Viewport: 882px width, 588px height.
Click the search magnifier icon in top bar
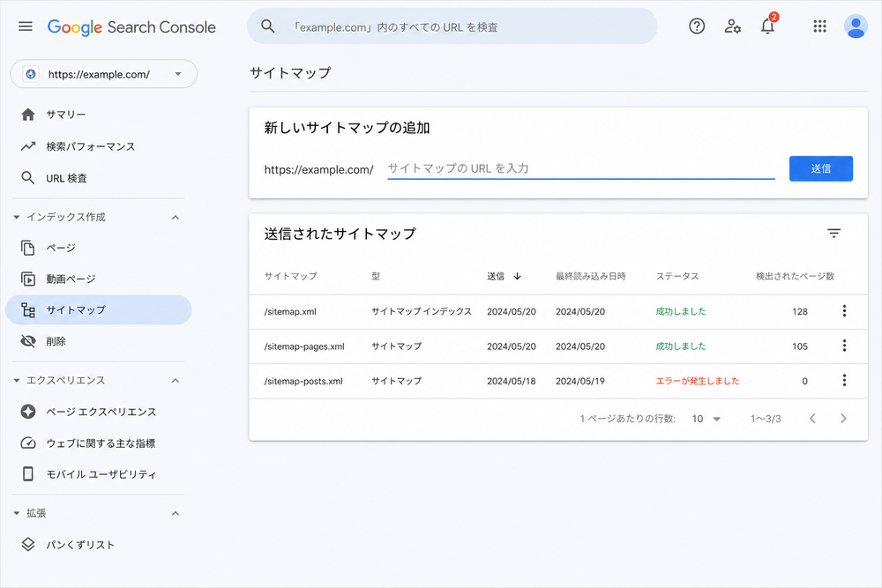click(268, 26)
